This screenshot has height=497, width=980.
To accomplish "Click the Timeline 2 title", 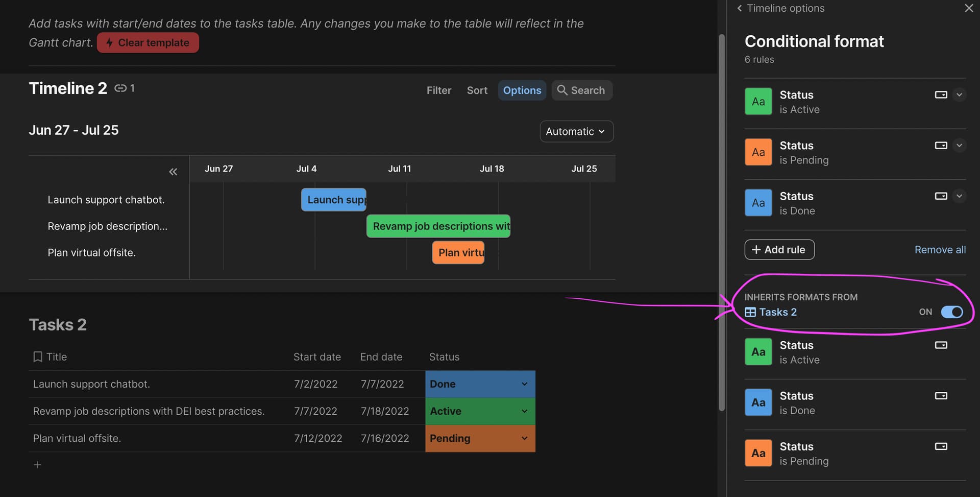I will tap(68, 88).
